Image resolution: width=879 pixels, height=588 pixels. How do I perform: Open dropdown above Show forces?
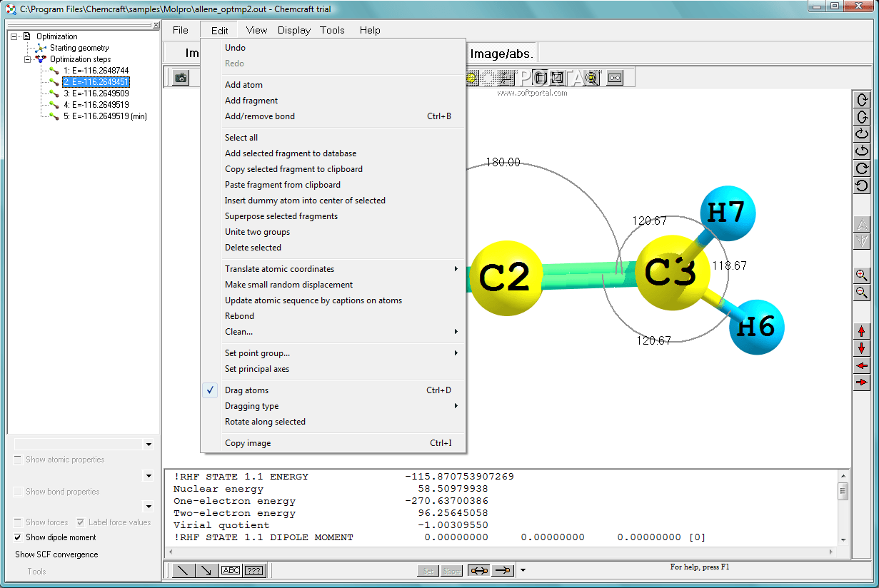tap(149, 507)
